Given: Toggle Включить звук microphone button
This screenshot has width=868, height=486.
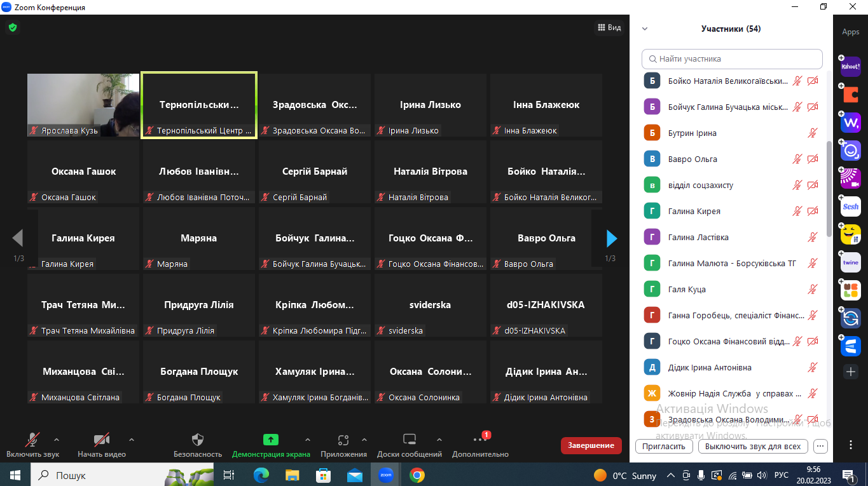Looking at the screenshot, I should (x=32, y=440).
